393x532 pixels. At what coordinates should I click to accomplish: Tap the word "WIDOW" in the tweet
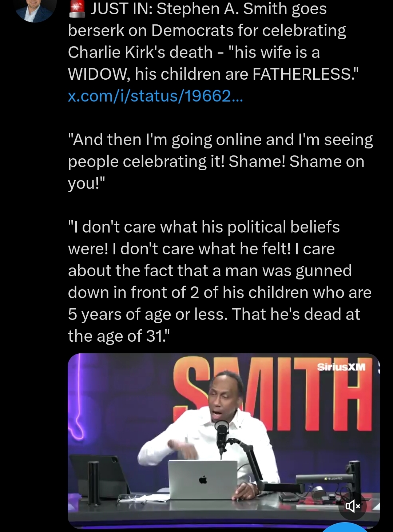coord(98,74)
